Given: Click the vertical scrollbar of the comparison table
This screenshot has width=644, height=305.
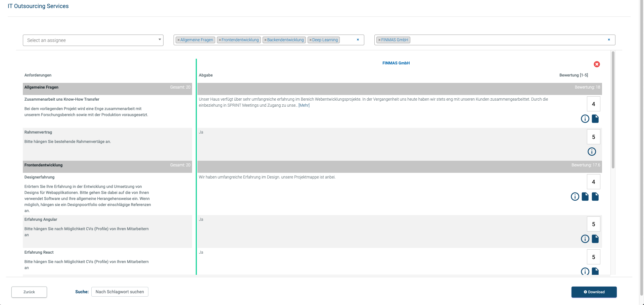Looking at the screenshot, I should click(x=613, y=111).
